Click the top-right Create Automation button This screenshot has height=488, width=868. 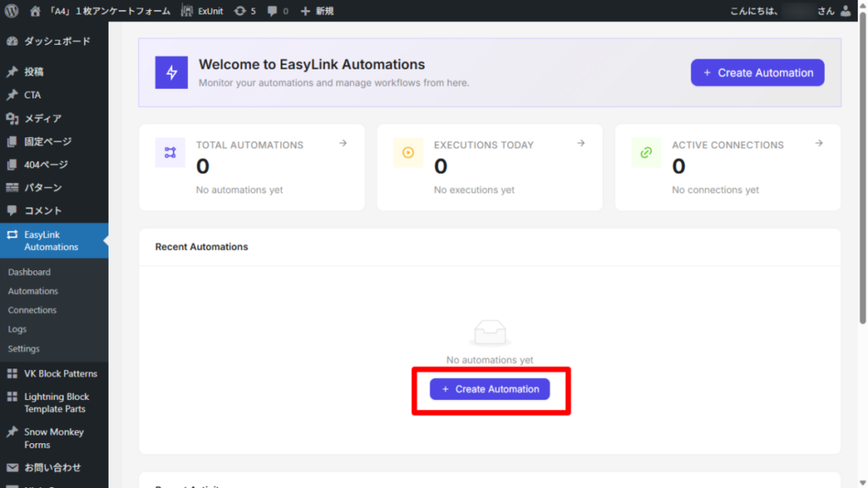[757, 73]
